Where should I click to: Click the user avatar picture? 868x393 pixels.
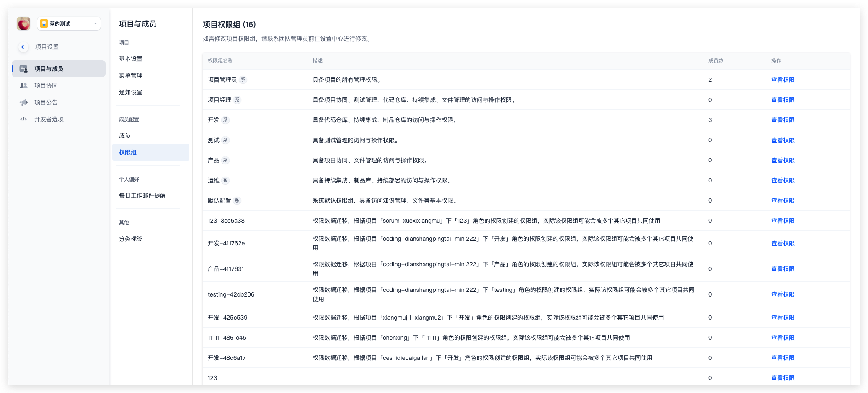click(x=23, y=23)
